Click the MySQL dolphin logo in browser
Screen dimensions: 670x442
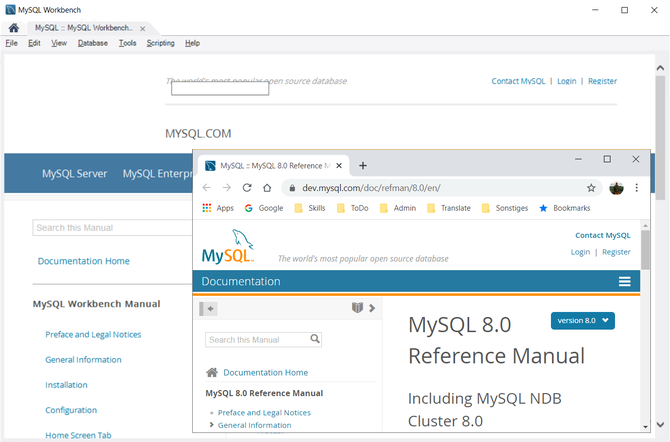tap(228, 247)
